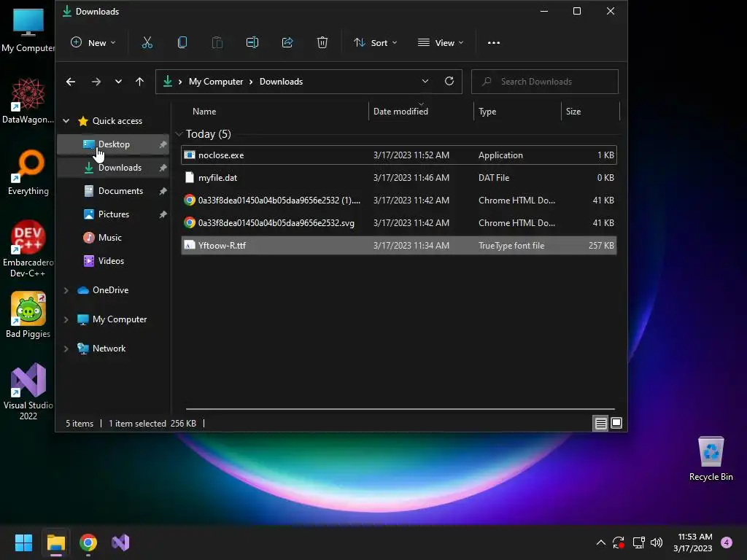Viewport: 747px width, 560px height.
Task: Select Downloads in Quick access
Action: (x=113, y=168)
